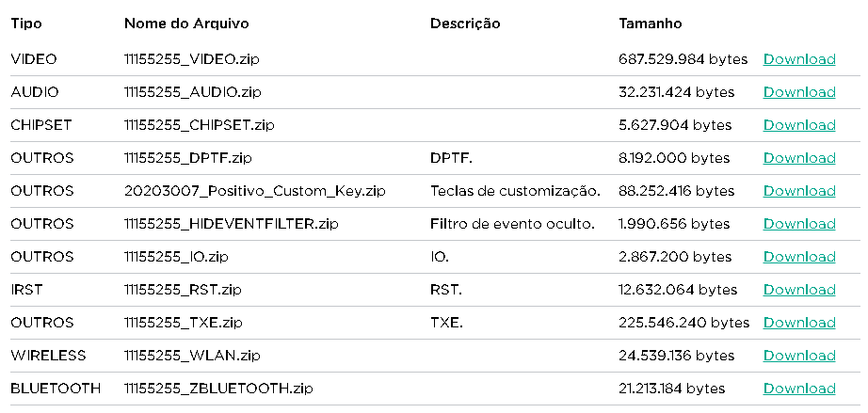Click the Descrição column header
The width and height of the screenshot is (868, 413).
pyautogui.click(x=465, y=24)
